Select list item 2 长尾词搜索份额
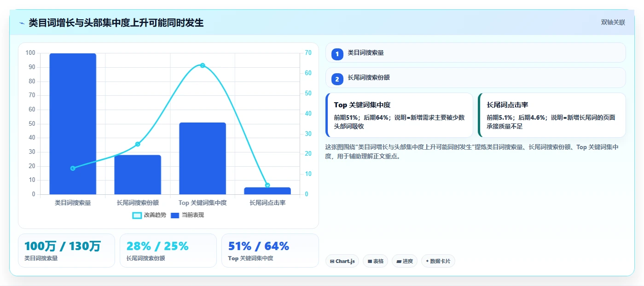The width and height of the screenshot is (644, 286). click(x=476, y=77)
